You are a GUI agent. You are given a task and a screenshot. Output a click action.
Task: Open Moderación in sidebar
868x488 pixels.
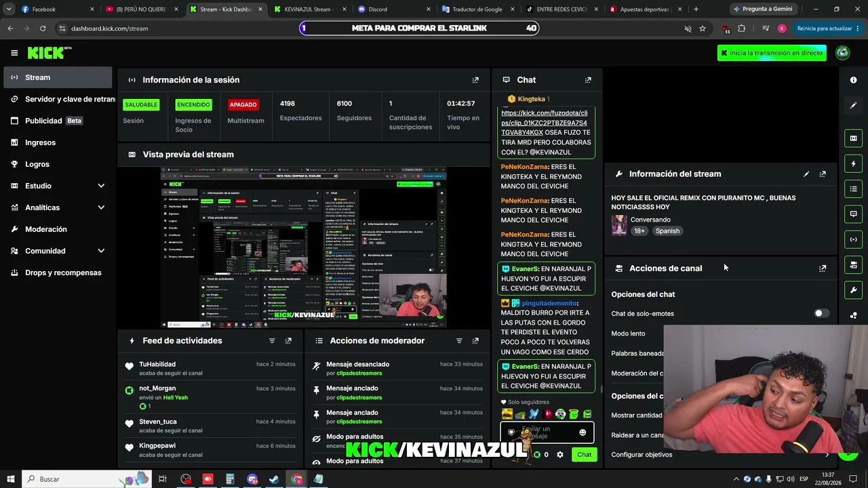coord(58,229)
